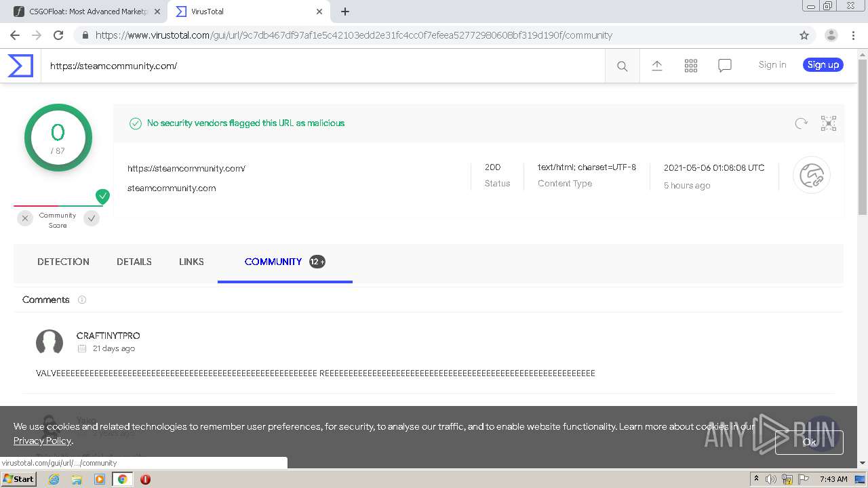Click the VirusTotal logo icon

click(x=20, y=66)
